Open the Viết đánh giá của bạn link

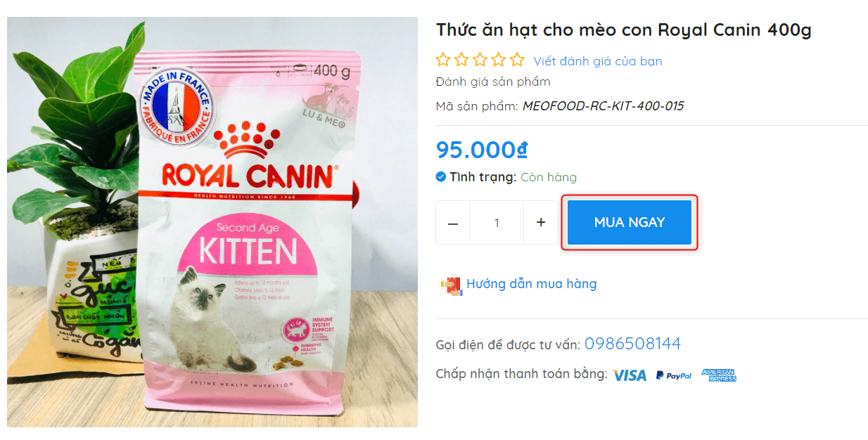point(598,61)
